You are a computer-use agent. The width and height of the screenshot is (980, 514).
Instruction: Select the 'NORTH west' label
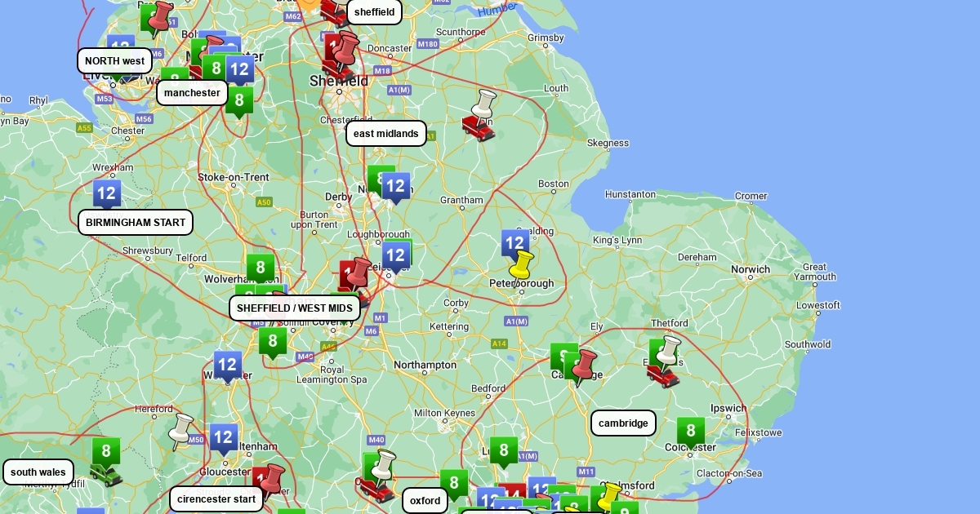click(x=114, y=61)
